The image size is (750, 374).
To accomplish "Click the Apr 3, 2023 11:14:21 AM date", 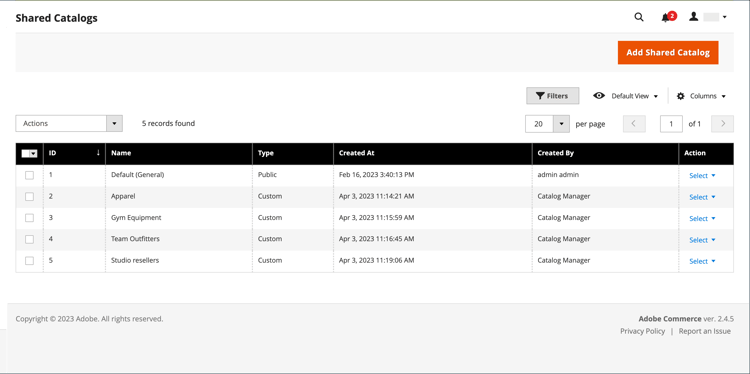I will 376,196.
